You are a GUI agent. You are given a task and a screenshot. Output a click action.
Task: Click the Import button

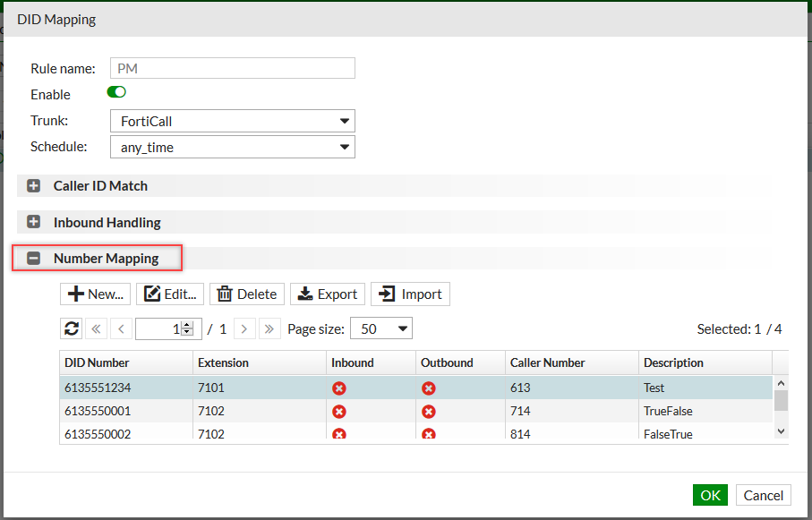[410, 294]
